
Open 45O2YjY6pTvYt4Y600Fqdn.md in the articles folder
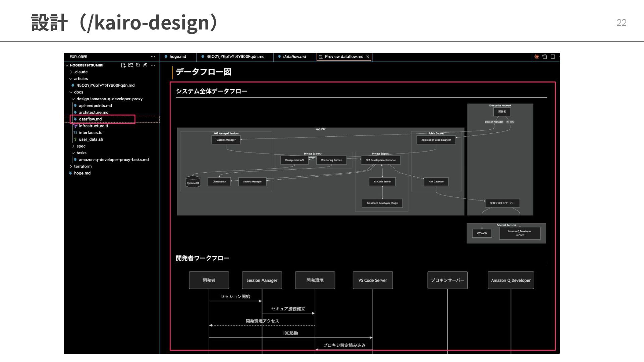(x=105, y=85)
